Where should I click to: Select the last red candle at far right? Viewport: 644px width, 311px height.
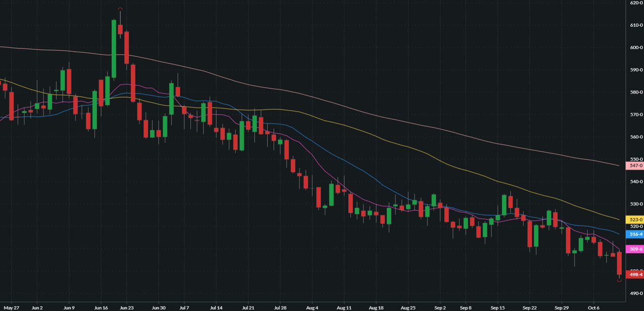619,263
